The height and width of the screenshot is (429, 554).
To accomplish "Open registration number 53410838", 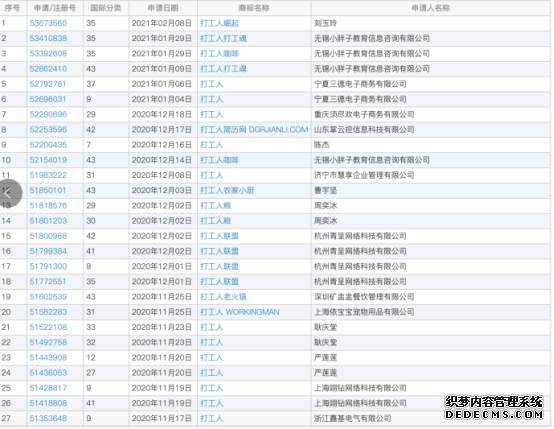I will 48,39.
